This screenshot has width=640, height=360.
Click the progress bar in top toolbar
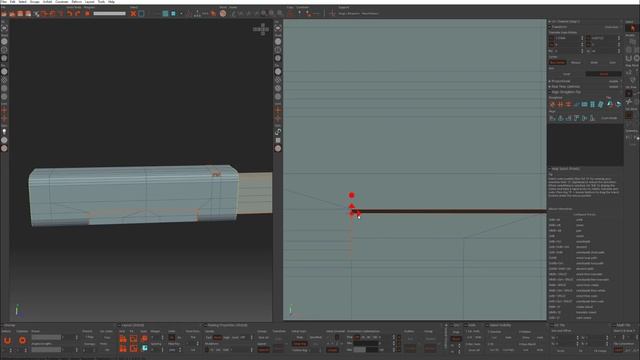(109, 13)
